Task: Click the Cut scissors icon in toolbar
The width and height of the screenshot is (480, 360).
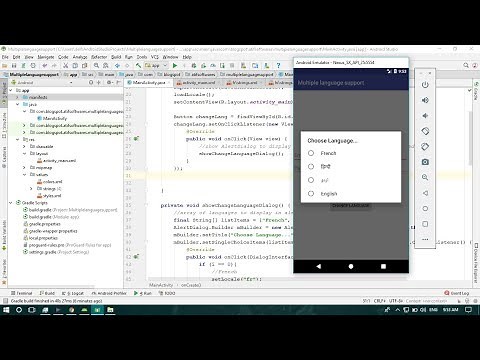Action: pos(66,66)
